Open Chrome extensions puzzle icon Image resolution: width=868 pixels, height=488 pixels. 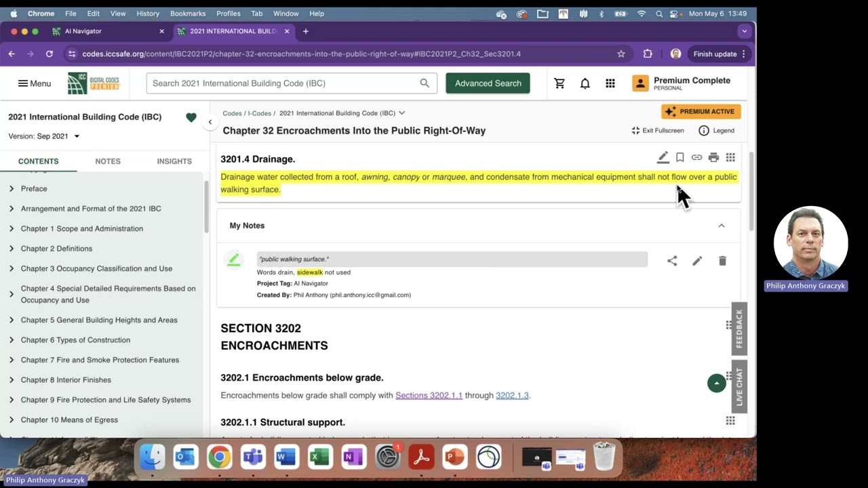648,54
